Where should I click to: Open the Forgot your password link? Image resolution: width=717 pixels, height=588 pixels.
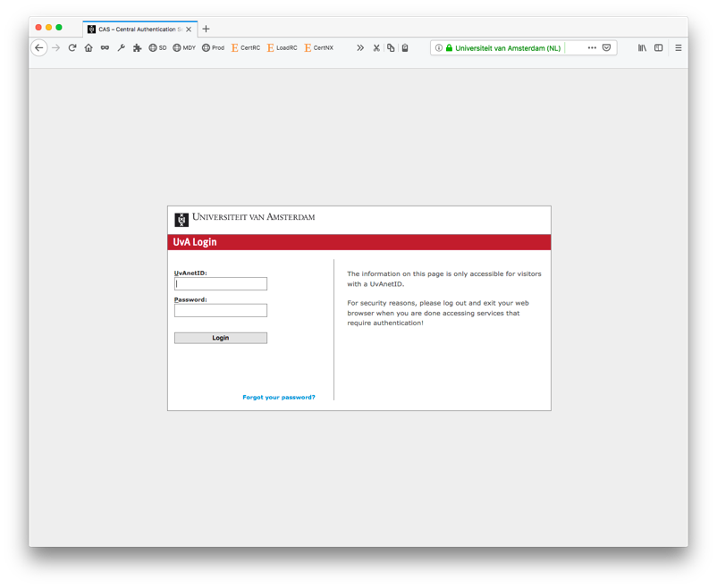point(278,398)
